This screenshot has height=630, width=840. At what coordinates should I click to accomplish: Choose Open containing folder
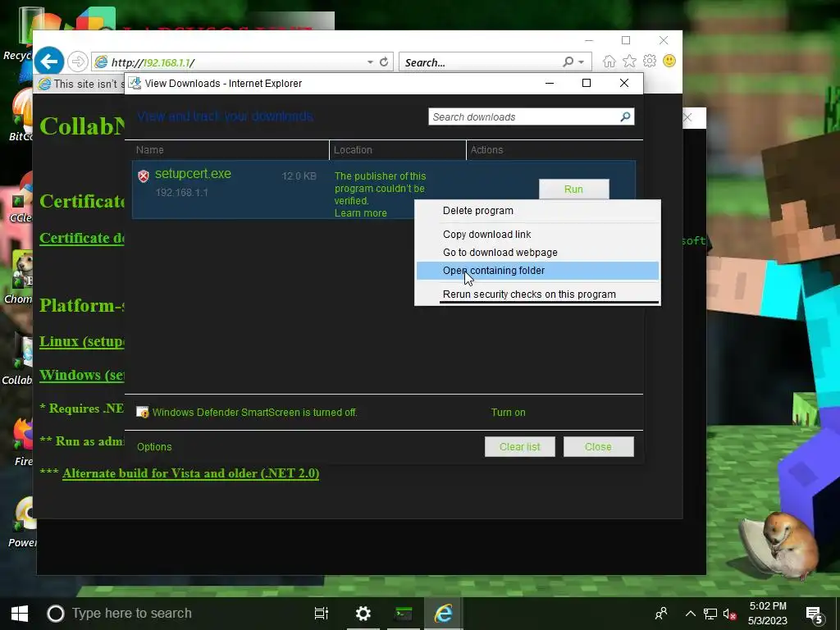point(537,271)
